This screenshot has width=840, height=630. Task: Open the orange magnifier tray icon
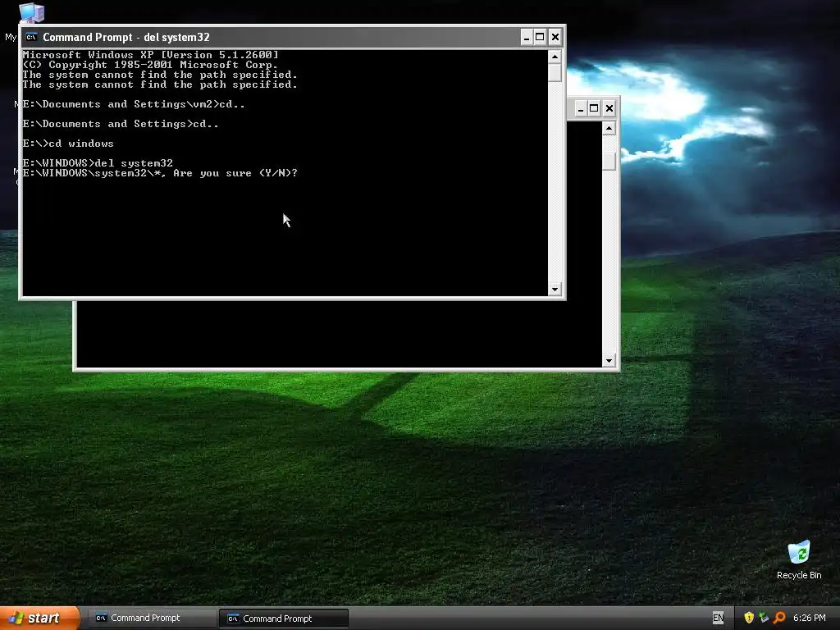779,618
